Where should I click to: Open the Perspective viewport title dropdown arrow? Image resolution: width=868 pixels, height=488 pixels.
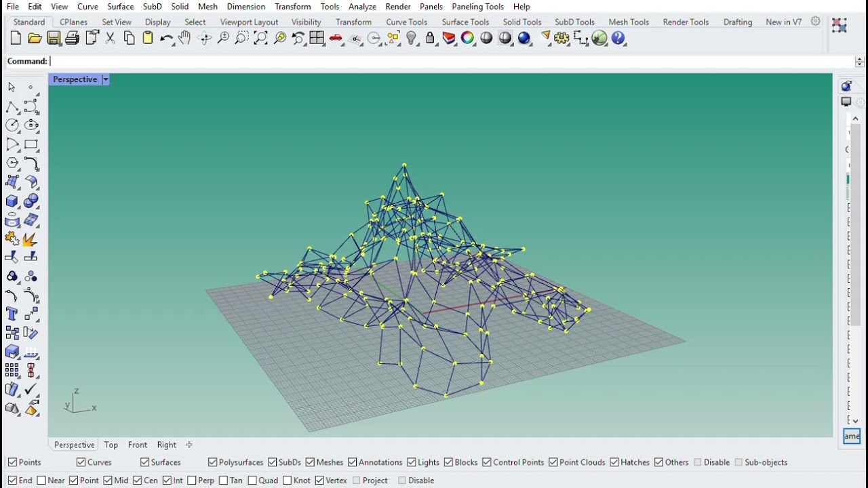click(105, 79)
